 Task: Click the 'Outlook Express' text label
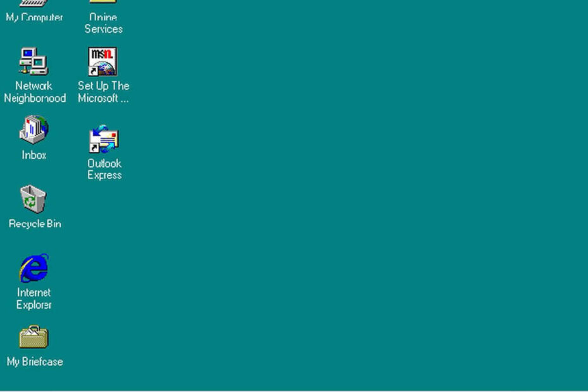pyautogui.click(x=104, y=169)
